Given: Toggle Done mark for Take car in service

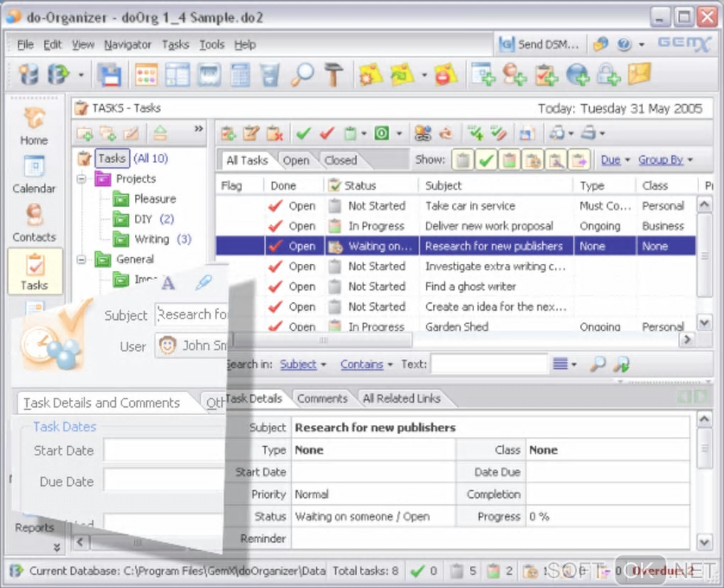Looking at the screenshot, I should pyautogui.click(x=275, y=206).
